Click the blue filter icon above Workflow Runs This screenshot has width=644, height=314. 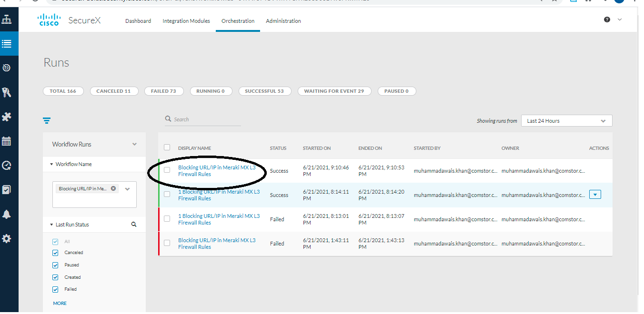coord(47,121)
